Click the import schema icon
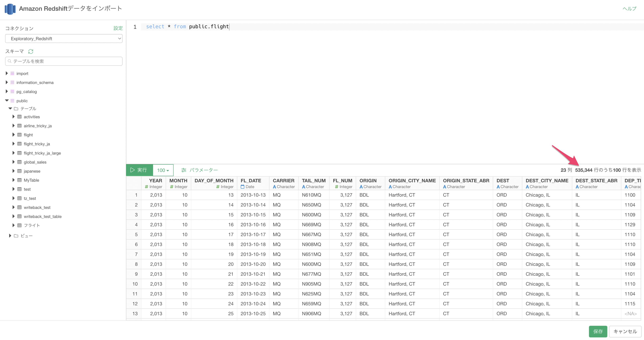This screenshot has width=644, height=340. coord(12,74)
